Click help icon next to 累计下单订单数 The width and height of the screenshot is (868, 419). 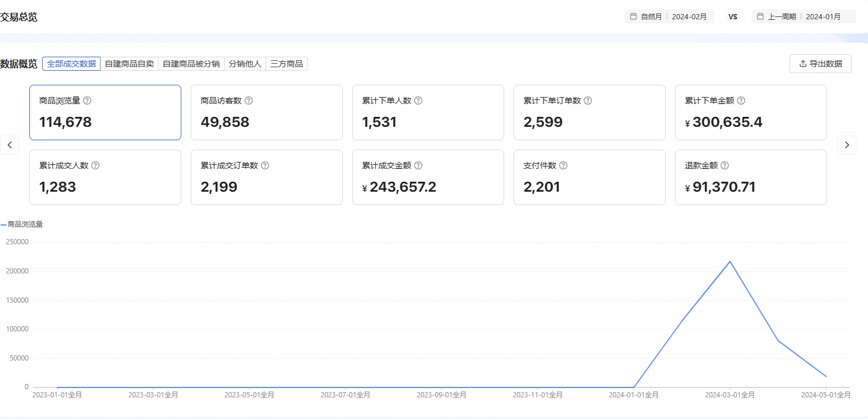(588, 101)
